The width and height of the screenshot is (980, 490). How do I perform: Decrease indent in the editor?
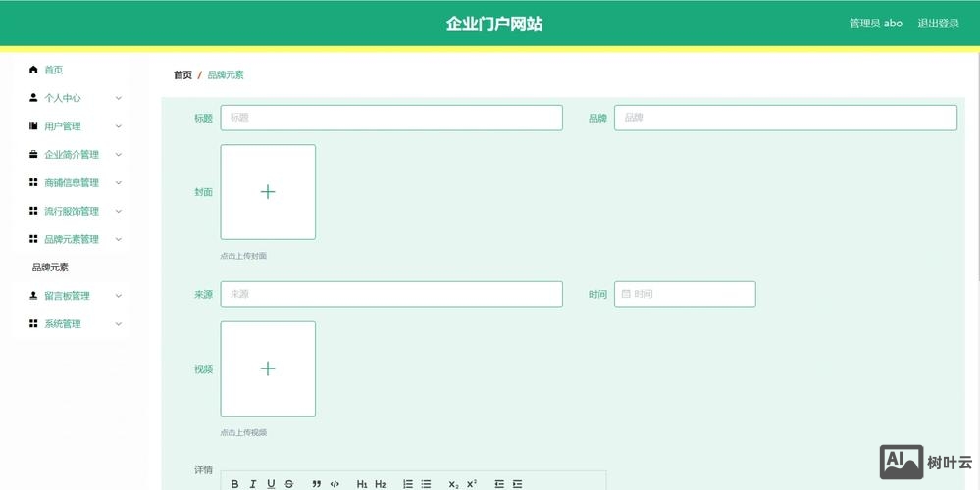click(498, 484)
